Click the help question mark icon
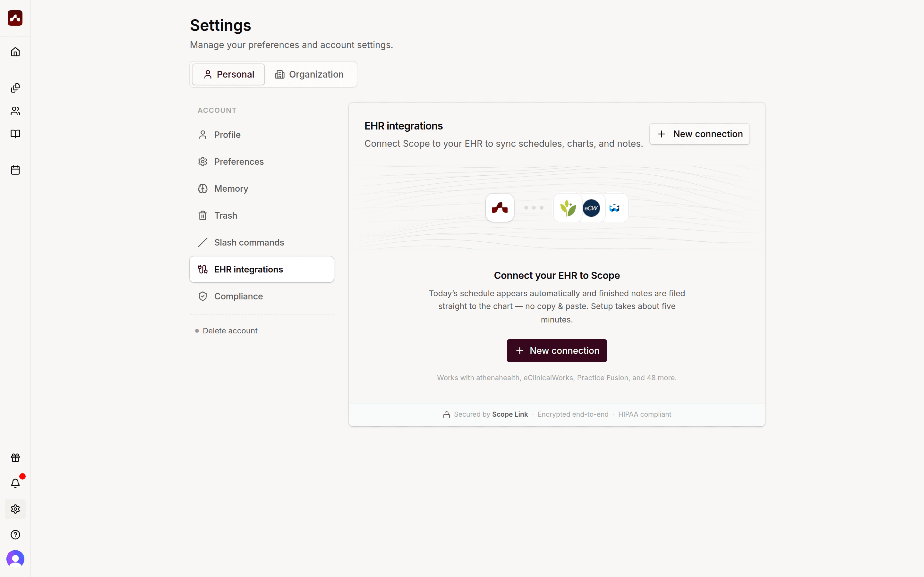 [x=15, y=535]
